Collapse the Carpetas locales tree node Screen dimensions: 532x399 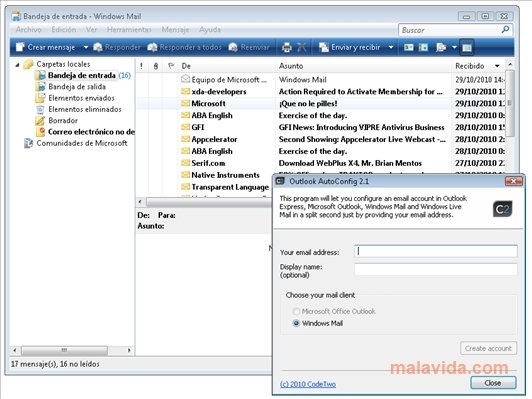click(x=17, y=64)
